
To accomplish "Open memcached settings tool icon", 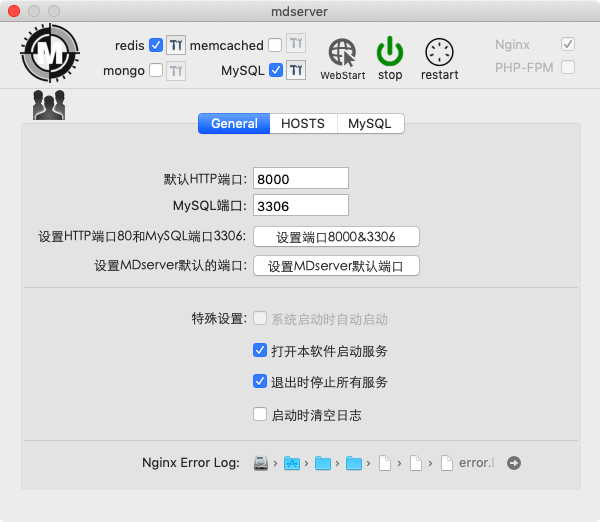I will tap(296, 44).
